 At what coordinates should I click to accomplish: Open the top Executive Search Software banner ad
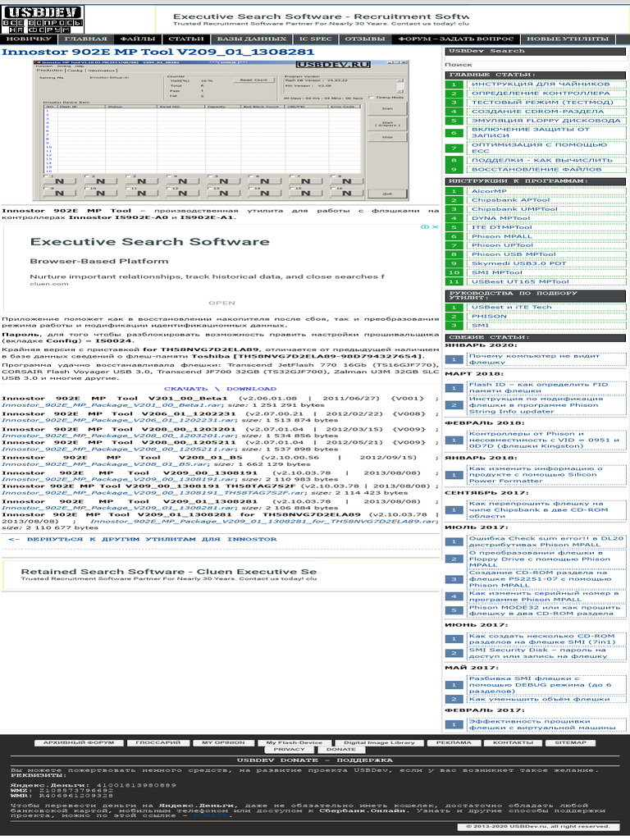click(321, 20)
